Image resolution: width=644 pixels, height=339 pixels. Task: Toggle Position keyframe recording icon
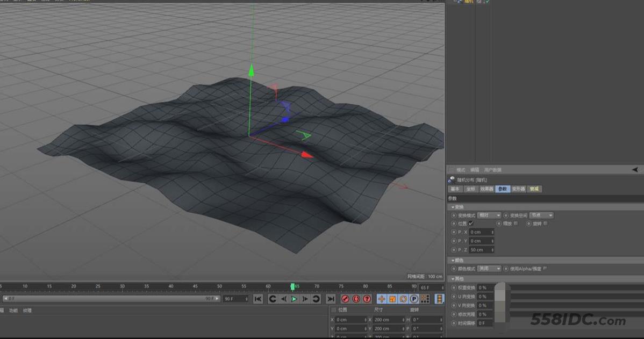pyautogui.click(x=382, y=299)
